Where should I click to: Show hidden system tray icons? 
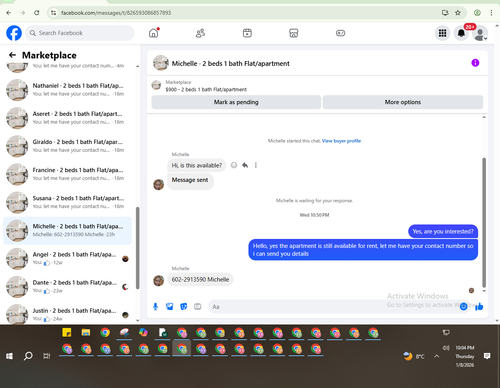tap(437, 356)
